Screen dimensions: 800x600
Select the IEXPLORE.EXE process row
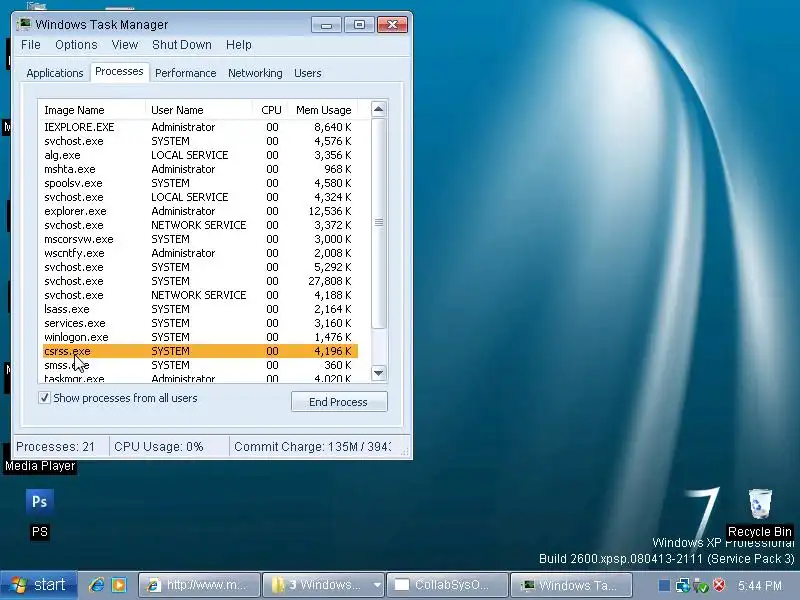coord(200,127)
